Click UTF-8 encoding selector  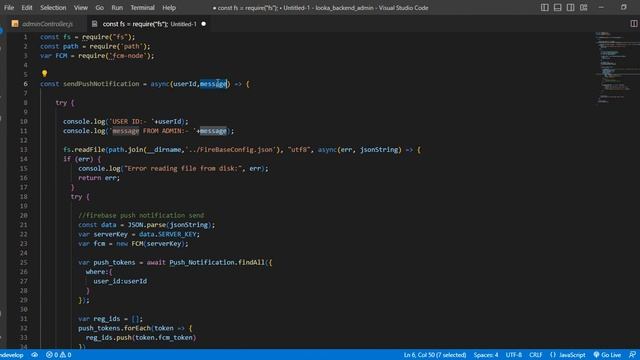pyautogui.click(x=513, y=355)
